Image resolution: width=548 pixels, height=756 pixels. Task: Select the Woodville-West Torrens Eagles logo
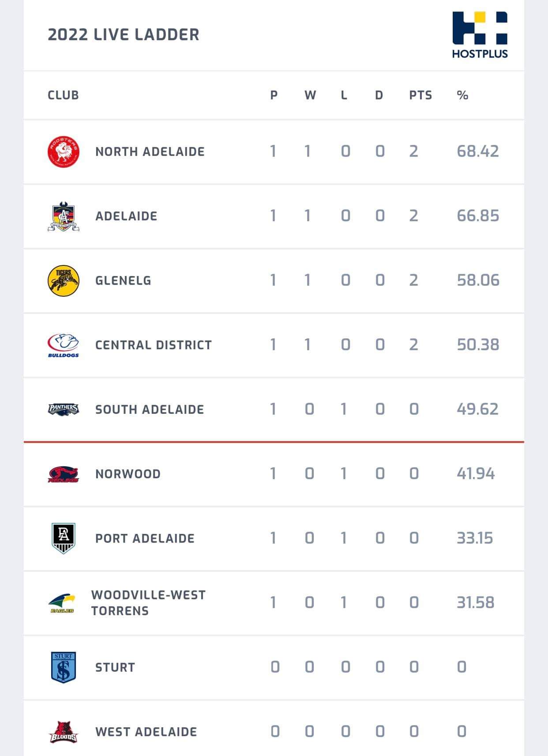(62, 603)
